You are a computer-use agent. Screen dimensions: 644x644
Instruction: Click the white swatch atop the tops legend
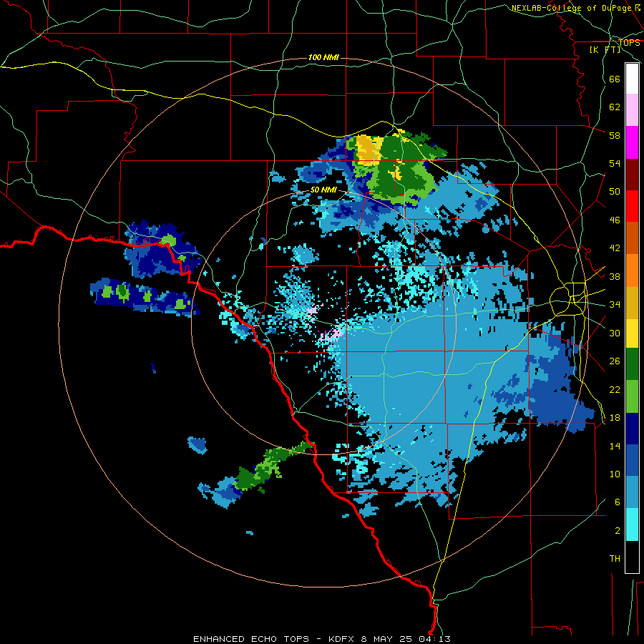(632, 79)
